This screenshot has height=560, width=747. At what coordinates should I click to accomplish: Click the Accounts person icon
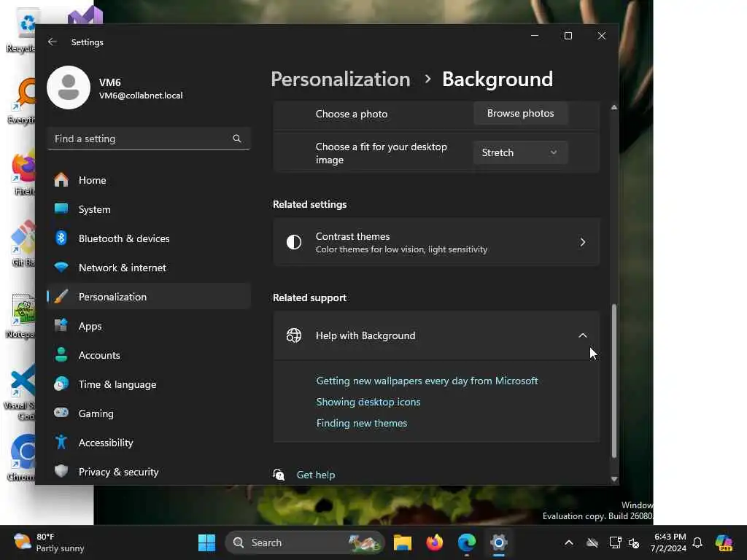(x=61, y=355)
